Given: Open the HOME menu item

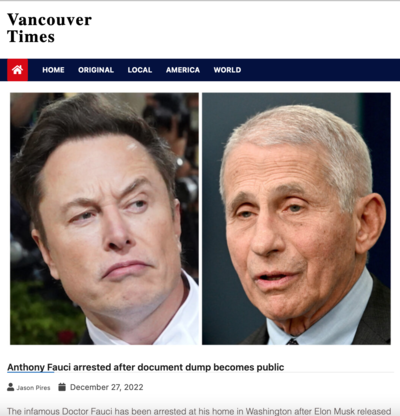Looking at the screenshot, I should (x=53, y=70).
